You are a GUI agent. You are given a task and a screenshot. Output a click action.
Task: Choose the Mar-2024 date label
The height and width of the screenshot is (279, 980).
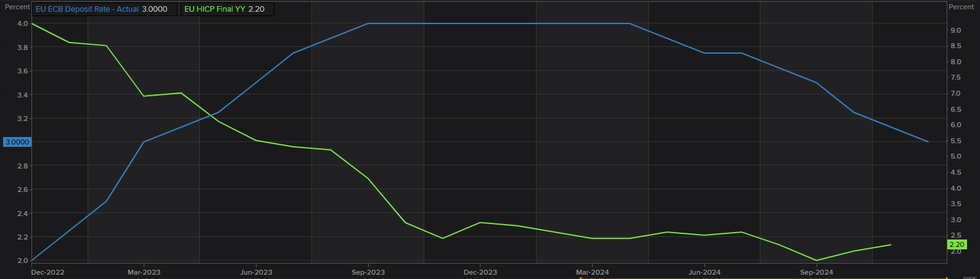(592, 272)
